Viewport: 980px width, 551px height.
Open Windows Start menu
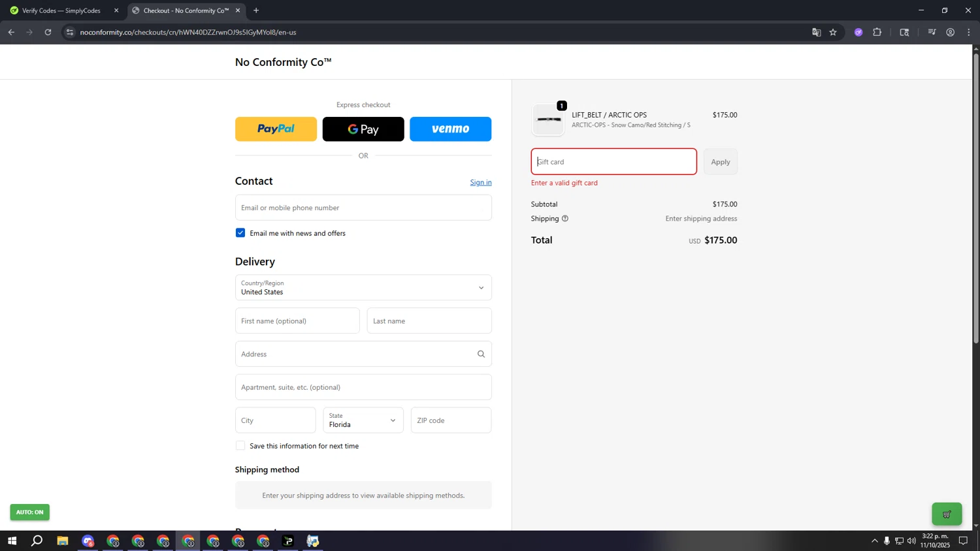[x=12, y=541]
